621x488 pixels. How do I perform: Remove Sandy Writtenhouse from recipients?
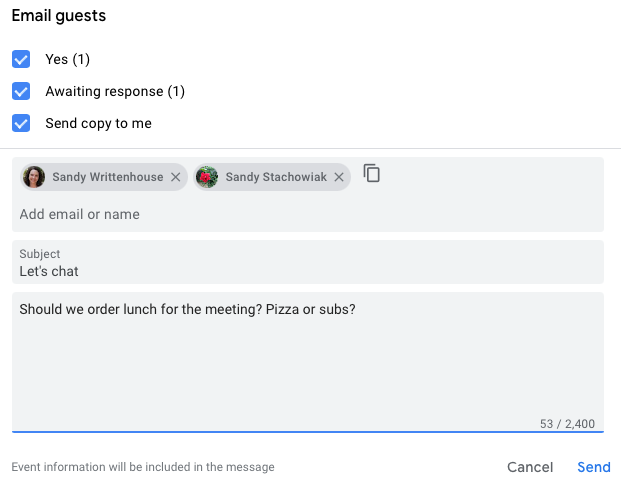pyautogui.click(x=175, y=177)
